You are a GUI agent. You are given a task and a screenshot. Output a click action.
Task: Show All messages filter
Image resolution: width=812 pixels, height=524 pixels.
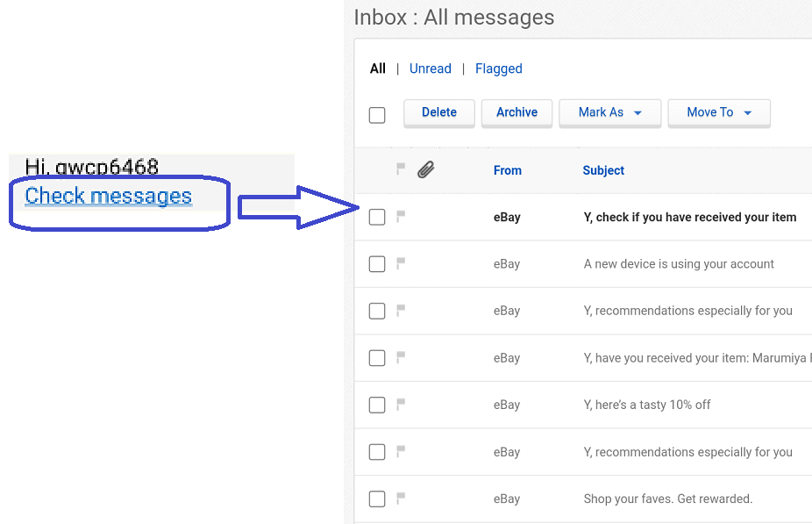[378, 68]
